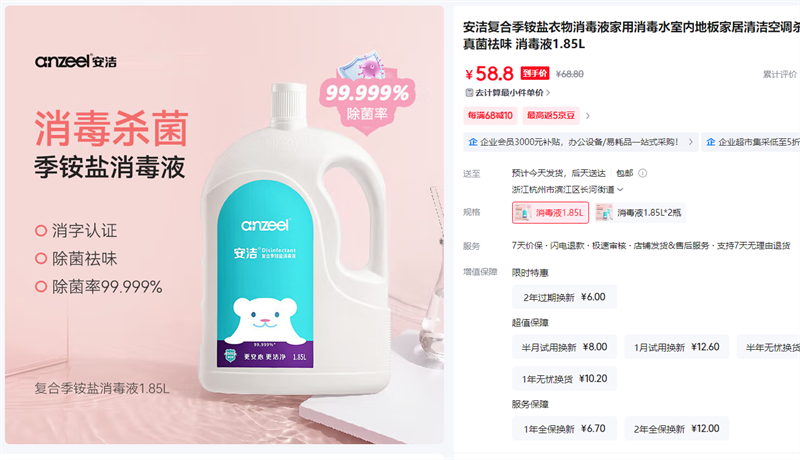
Task: Click the info icon next to 包邮
Action: (x=643, y=173)
